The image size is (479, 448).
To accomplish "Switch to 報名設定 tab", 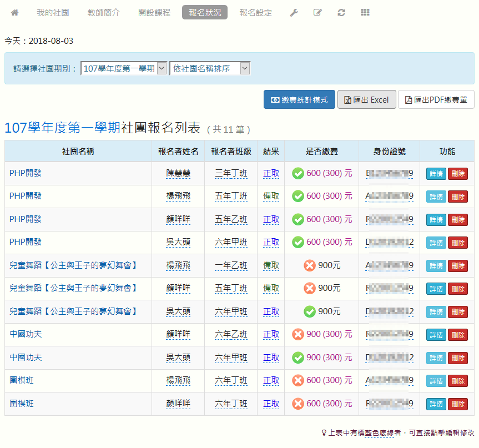I will tap(256, 12).
